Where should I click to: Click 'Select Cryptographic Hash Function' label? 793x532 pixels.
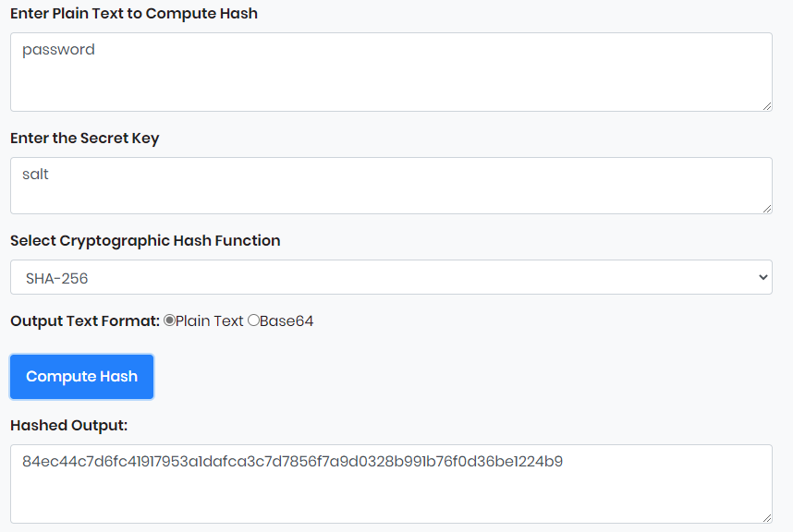pos(145,240)
